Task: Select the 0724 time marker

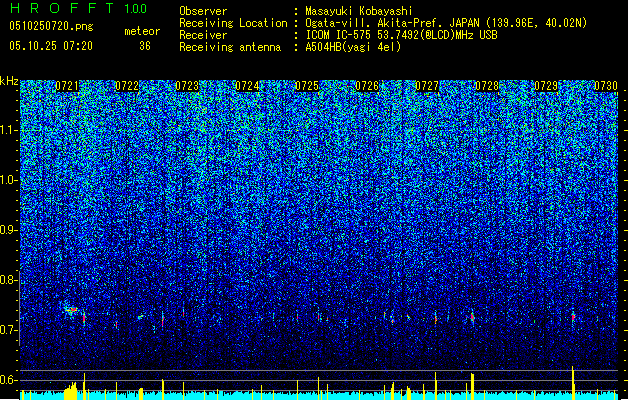Action: [x=247, y=86]
